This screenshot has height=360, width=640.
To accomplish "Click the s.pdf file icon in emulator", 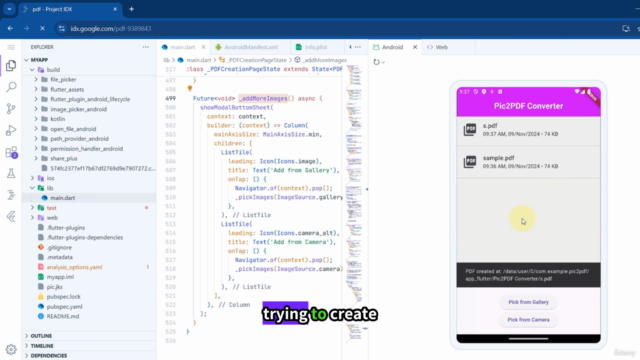I will (470, 130).
